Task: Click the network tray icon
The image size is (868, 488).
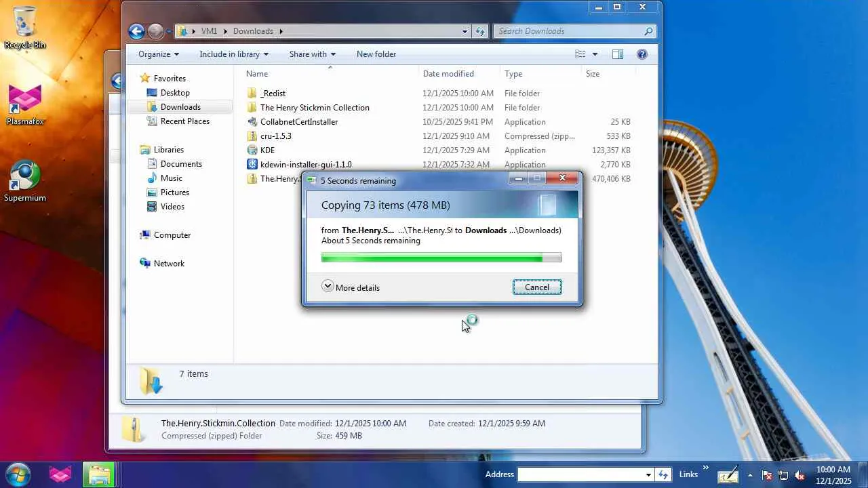Action: coord(783,475)
